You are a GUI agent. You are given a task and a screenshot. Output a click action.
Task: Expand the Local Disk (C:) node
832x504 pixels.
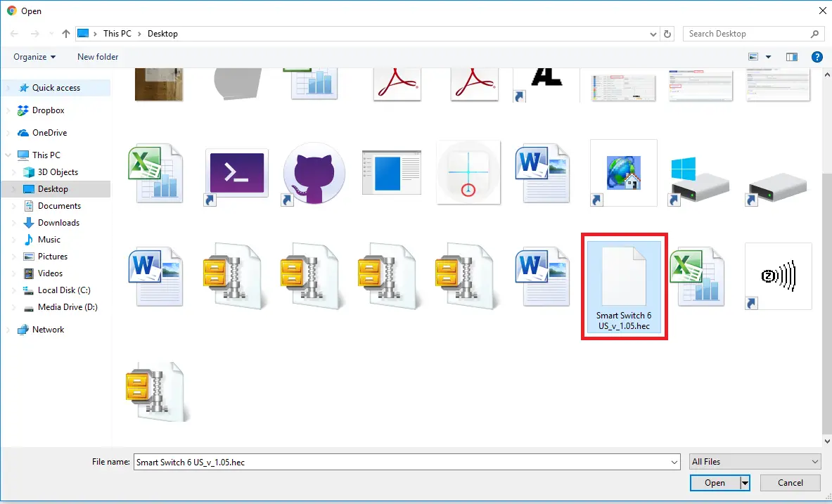14,290
